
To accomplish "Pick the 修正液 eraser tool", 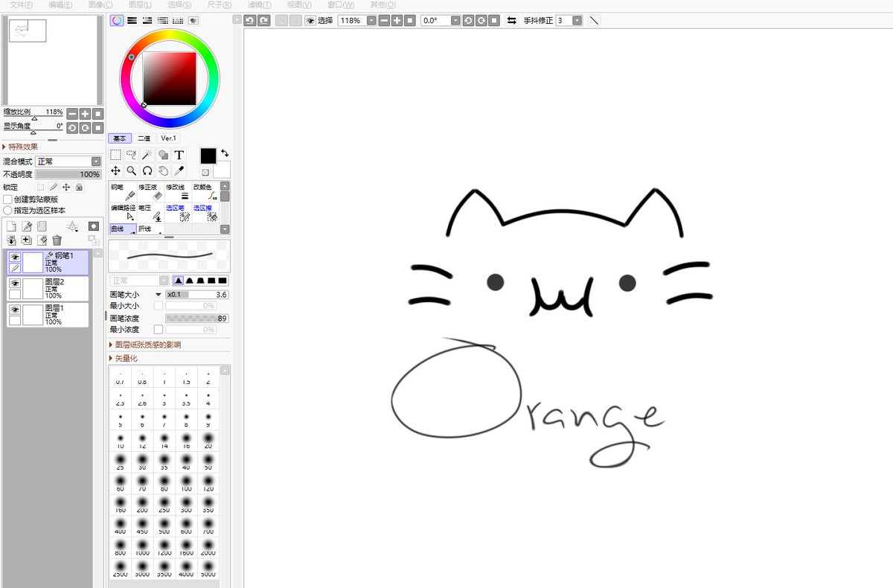I will pyautogui.click(x=150, y=191).
